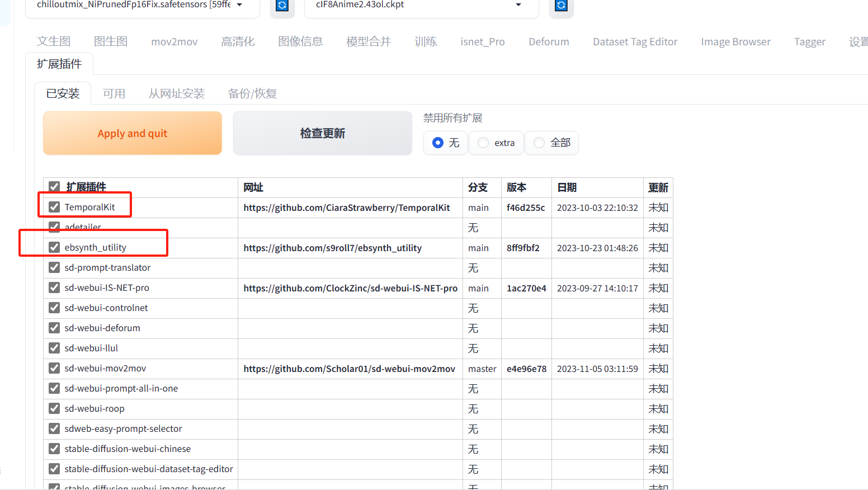The height and width of the screenshot is (490, 868).
Task: Uncheck the sd-webui-llul checkbox
Action: point(54,348)
